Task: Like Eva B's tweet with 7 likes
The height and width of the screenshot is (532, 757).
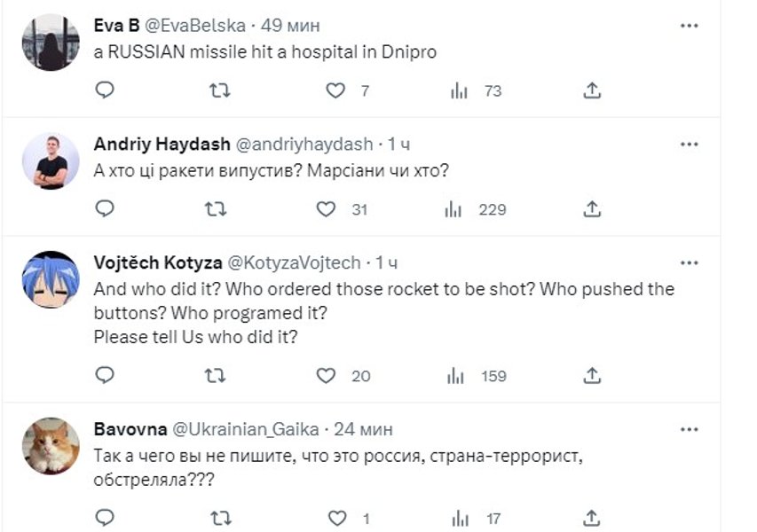Action: point(335,90)
